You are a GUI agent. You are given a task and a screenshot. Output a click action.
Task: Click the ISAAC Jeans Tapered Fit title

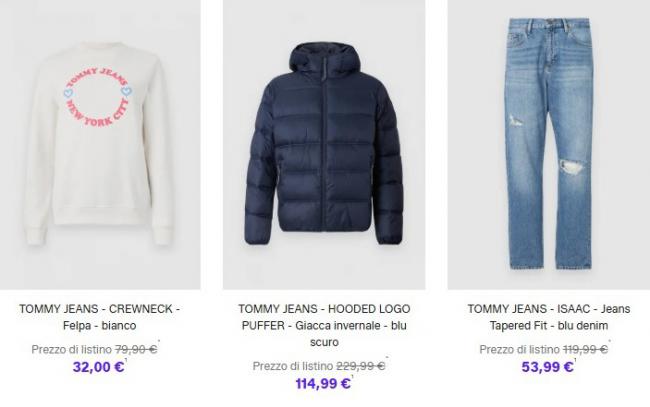coord(549,317)
